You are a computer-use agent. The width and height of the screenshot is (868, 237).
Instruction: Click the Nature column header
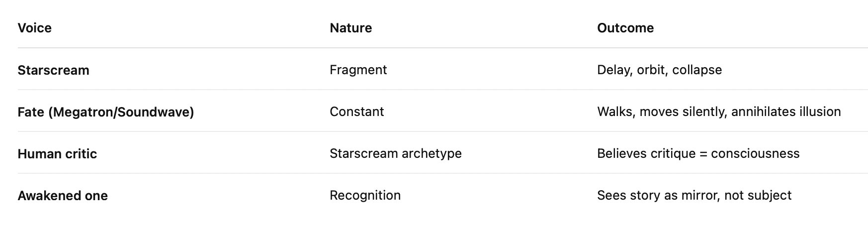point(350,28)
